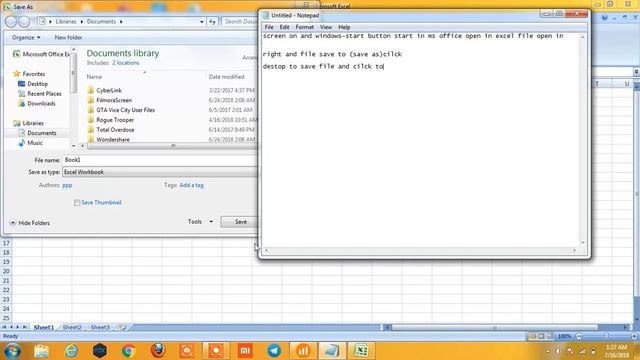640x360 pixels.
Task: Select the CyberLink folder
Action: [x=104, y=90]
